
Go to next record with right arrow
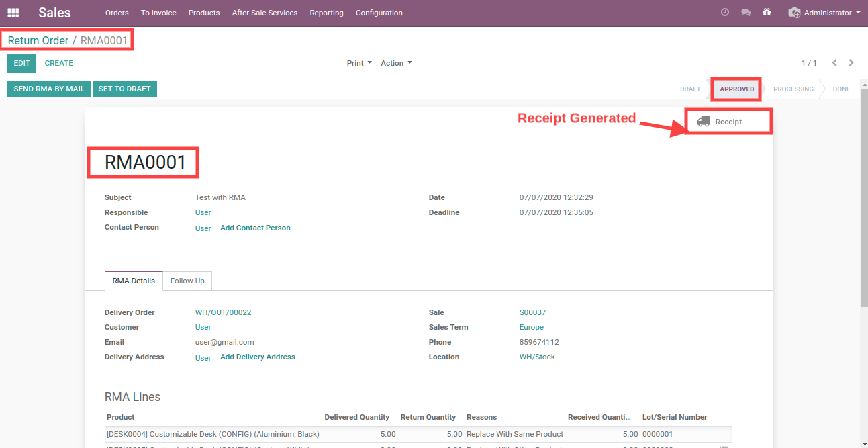[851, 63]
